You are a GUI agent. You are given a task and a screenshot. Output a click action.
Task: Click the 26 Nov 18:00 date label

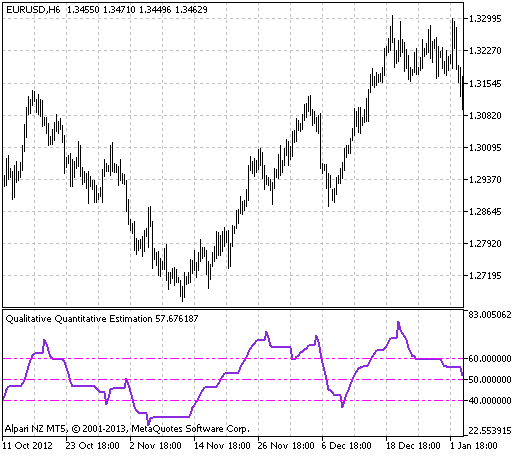coord(286,446)
